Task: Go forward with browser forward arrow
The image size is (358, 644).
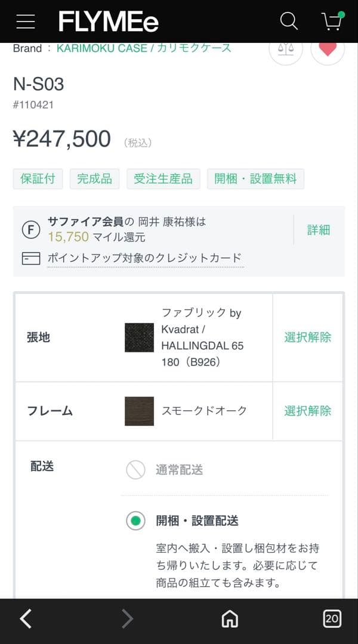Action: (127, 619)
